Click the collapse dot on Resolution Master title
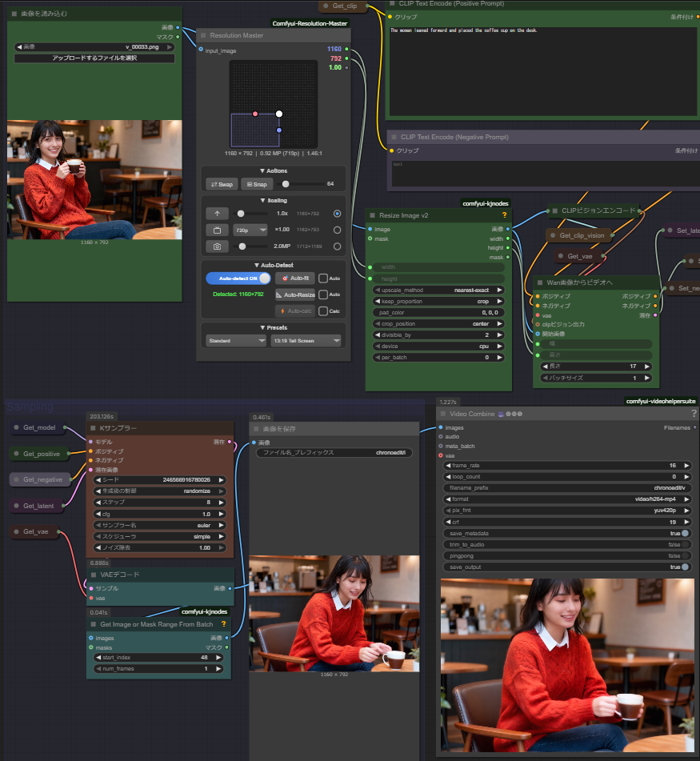Viewport: 700px width, 761px height. pos(203,35)
